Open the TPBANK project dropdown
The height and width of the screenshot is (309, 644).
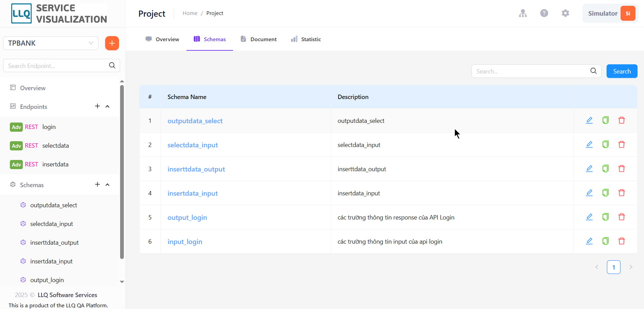click(x=51, y=43)
